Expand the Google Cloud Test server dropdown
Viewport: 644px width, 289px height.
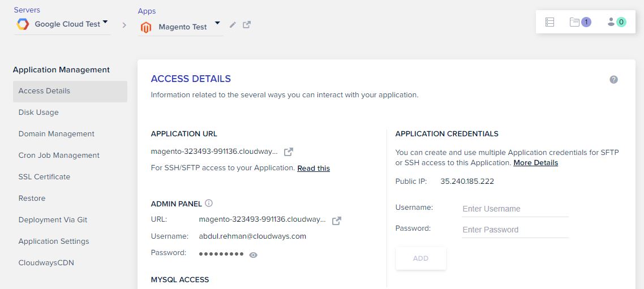[x=105, y=22]
